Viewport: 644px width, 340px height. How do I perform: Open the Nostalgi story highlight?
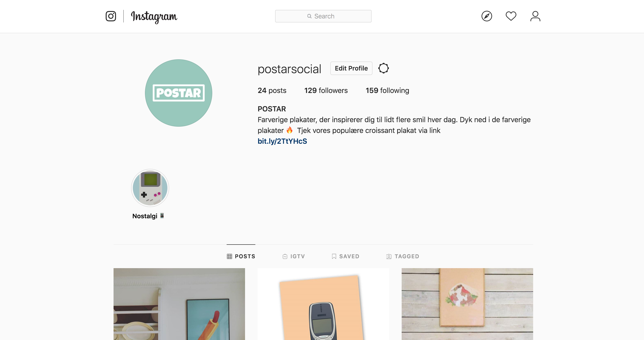(150, 188)
